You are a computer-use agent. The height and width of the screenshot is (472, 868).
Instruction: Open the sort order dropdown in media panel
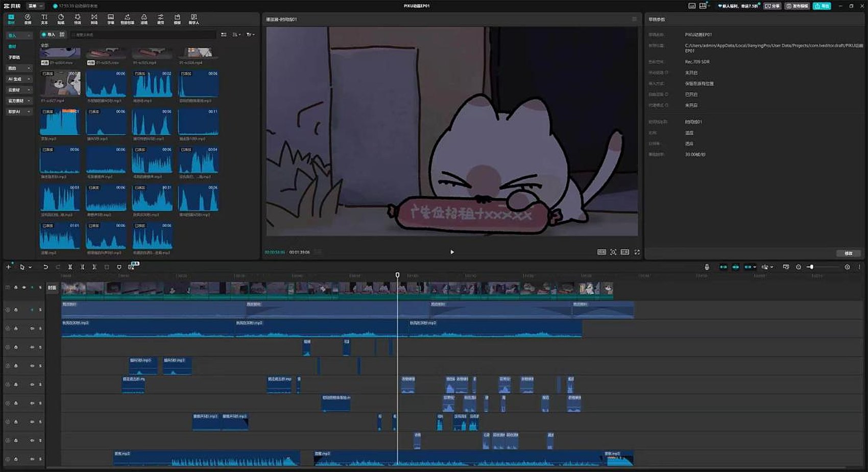(x=236, y=35)
